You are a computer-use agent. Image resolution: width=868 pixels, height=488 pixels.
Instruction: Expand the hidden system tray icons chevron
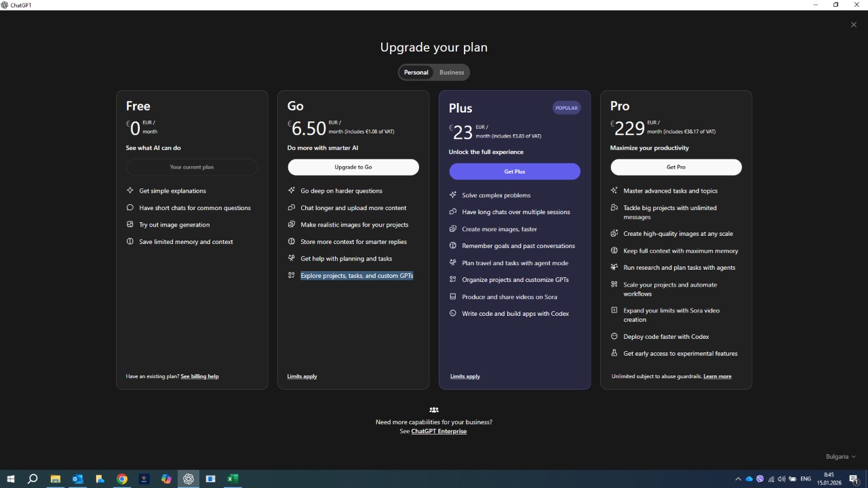coord(738,479)
